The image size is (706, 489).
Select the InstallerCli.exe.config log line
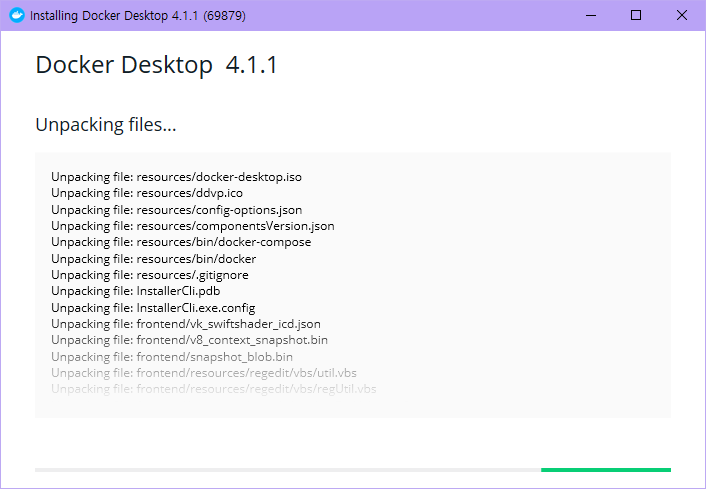point(153,308)
